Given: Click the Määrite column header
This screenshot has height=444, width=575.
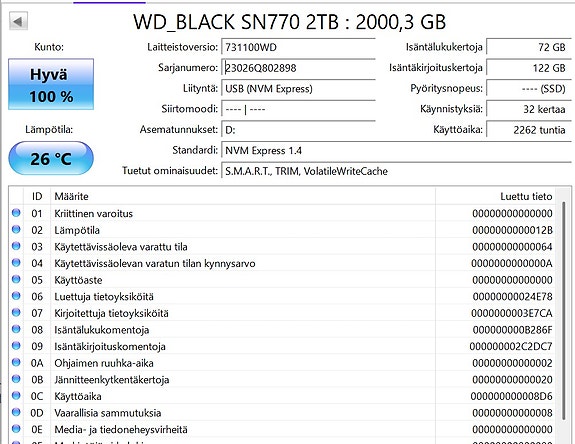Looking at the screenshot, I should click(243, 196).
